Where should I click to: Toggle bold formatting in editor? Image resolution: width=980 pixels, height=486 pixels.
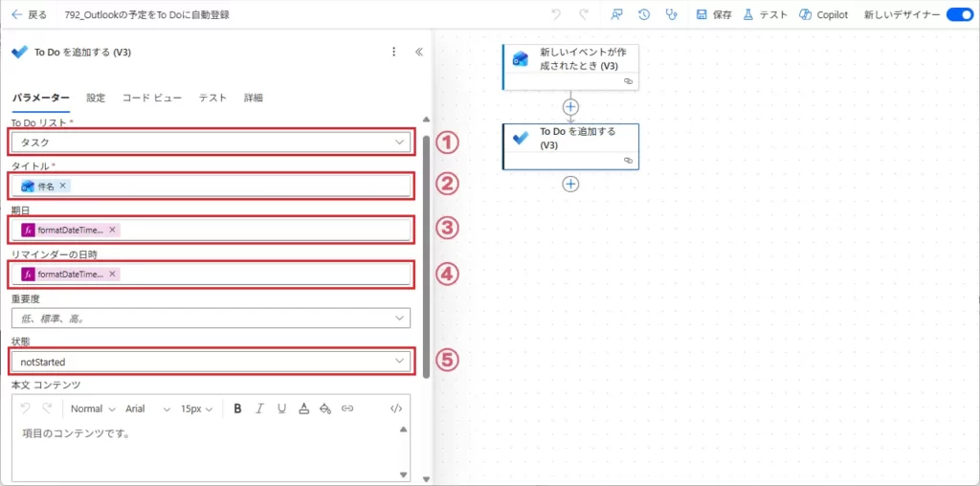pos(237,409)
